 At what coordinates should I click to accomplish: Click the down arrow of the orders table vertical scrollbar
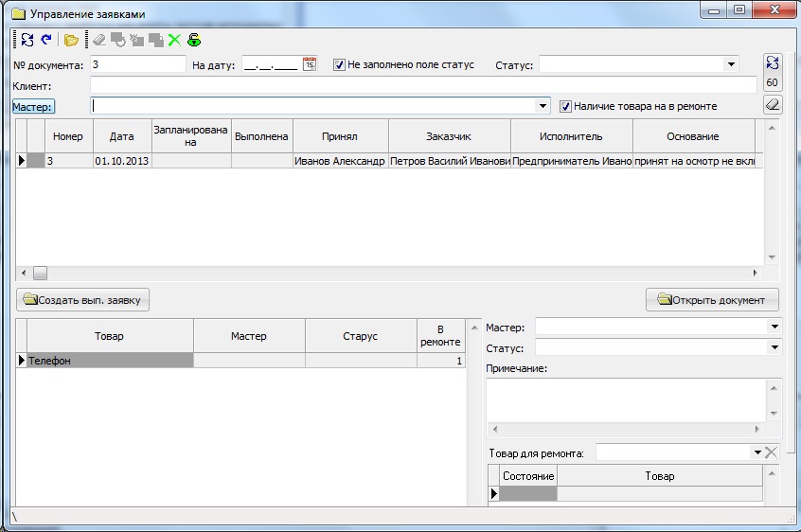[772, 257]
